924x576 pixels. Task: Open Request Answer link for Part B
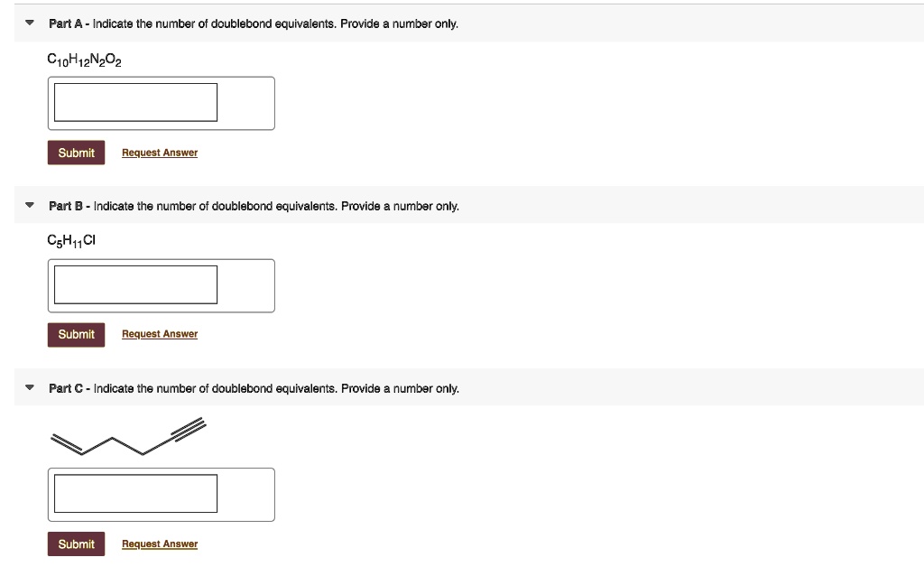coord(160,334)
